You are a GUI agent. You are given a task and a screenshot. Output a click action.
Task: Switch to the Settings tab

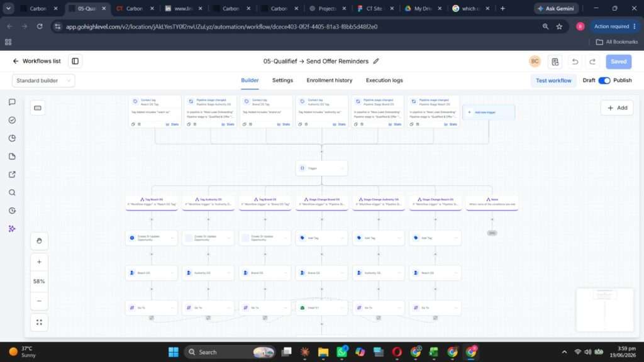click(x=282, y=80)
